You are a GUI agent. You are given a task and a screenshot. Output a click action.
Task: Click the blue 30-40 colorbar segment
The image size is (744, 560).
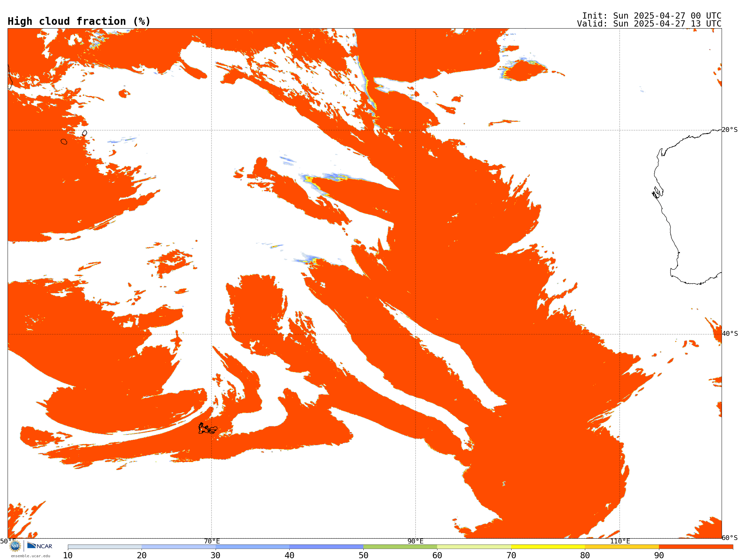252,547
